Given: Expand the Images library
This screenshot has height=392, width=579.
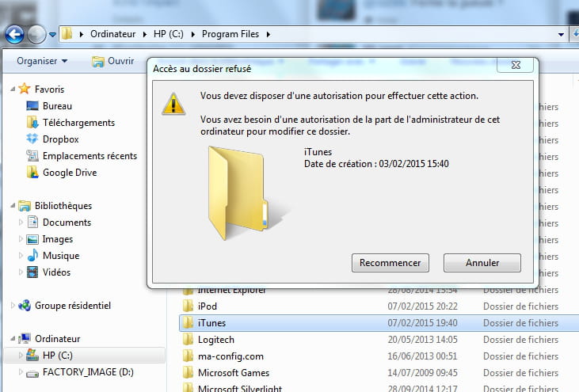Looking at the screenshot, I should pos(21,239).
